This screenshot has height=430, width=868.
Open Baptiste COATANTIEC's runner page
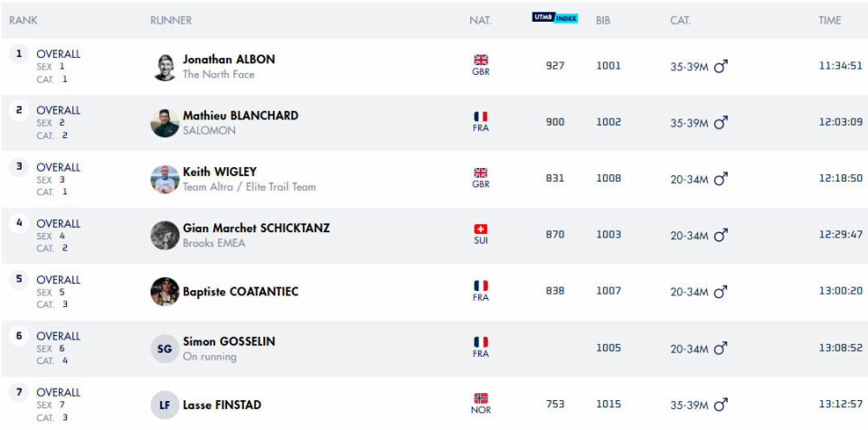click(241, 292)
